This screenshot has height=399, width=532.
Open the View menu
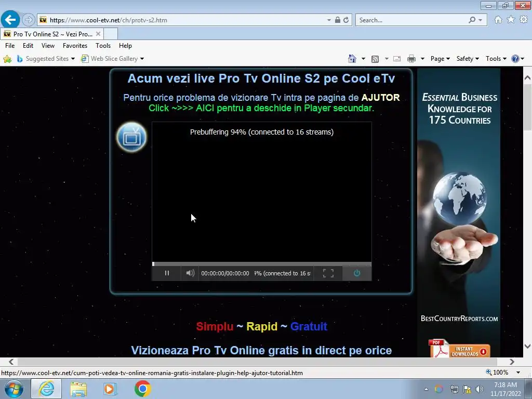click(48, 46)
